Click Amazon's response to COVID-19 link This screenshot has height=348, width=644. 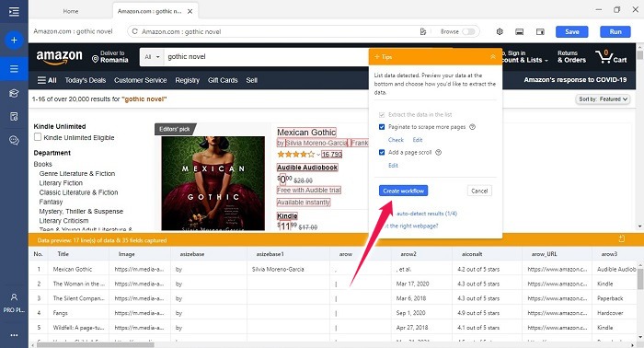point(575,80)
